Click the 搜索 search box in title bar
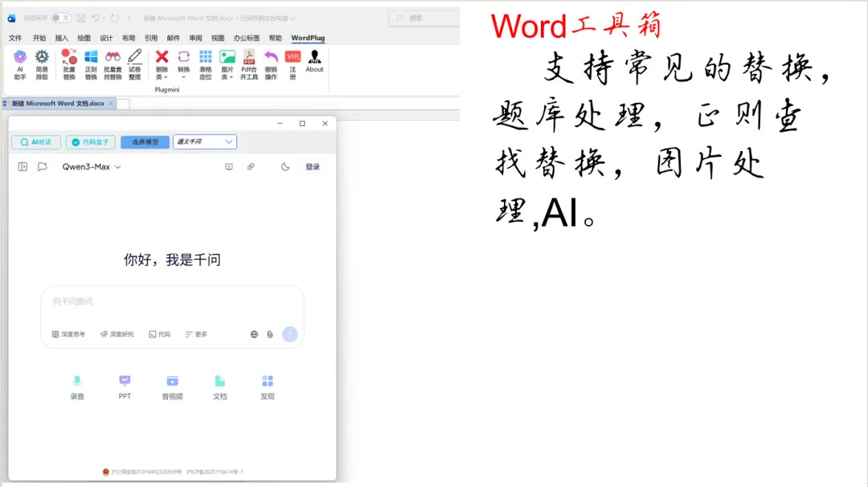868x487 pixels. tap(424, 18)
